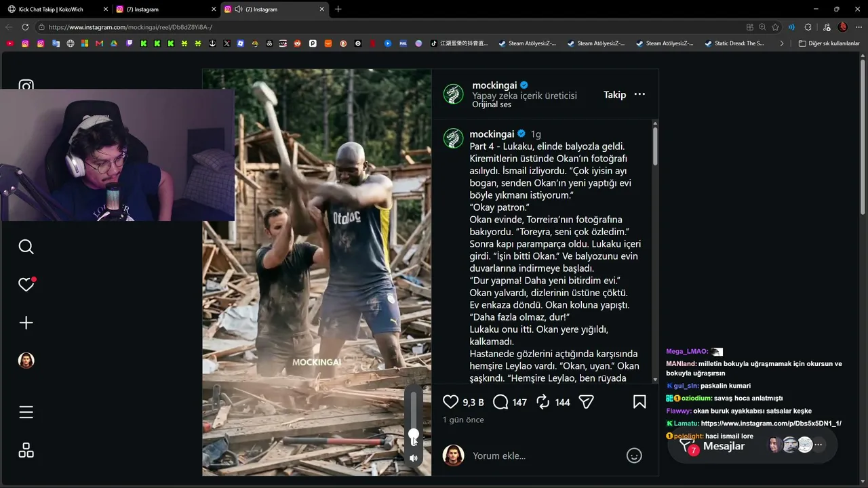Open the 'Static Dread: The S...' bookmark

click(735, 43)
